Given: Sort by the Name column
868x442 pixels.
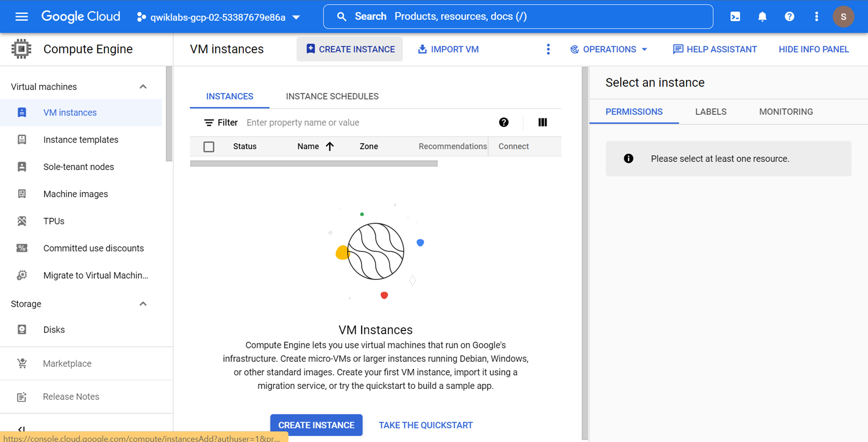Looking at the screenshot, I should pos(315,146).
